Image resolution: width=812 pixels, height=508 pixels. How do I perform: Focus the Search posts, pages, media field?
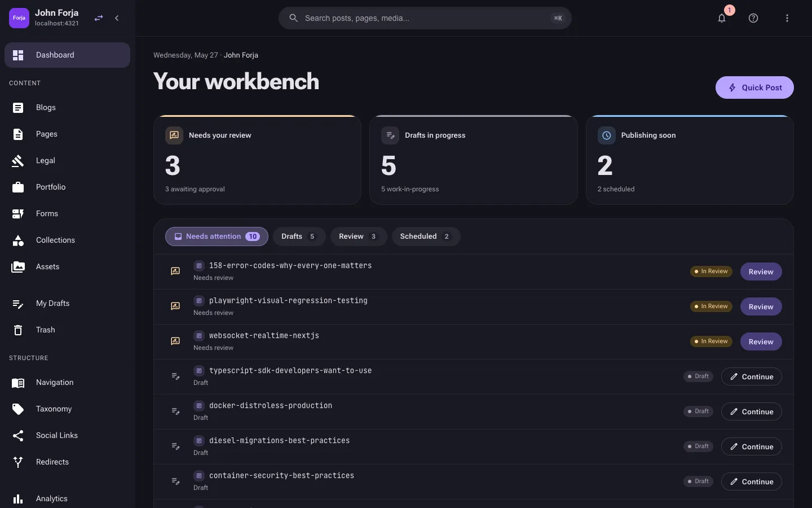pyautogui.click(x=425, y=18)
